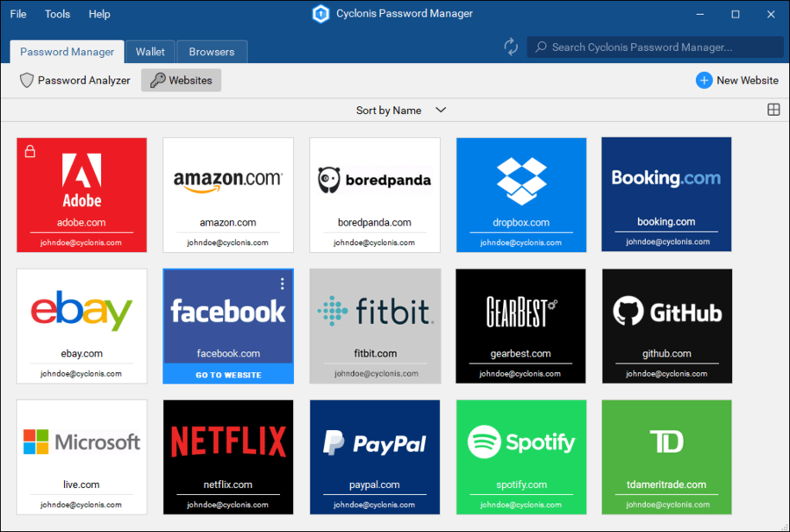Switch to the Browsers tab

[212, 51]
